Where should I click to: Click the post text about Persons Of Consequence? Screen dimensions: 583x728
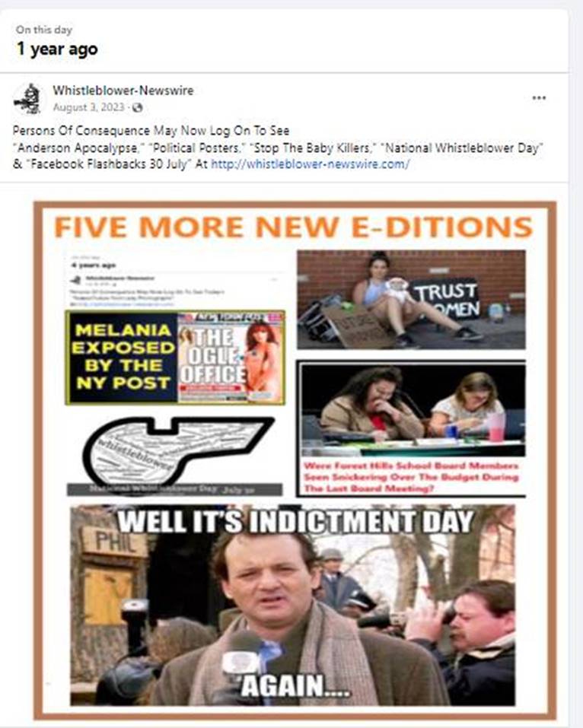click(x=278, y=147)
